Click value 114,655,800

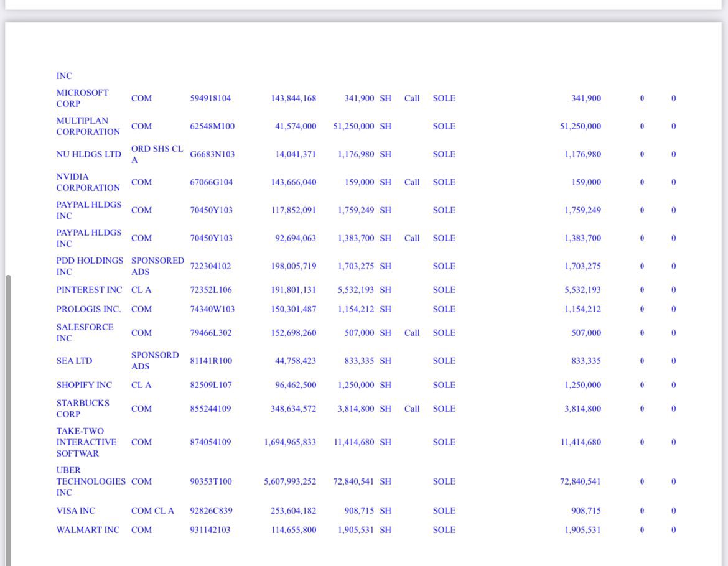coord(294,530)
